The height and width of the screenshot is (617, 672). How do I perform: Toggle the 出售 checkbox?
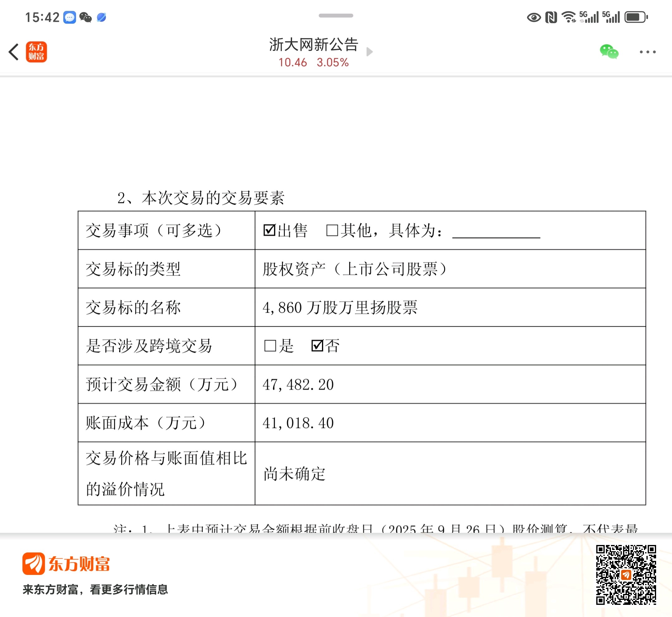pos(269,230)
